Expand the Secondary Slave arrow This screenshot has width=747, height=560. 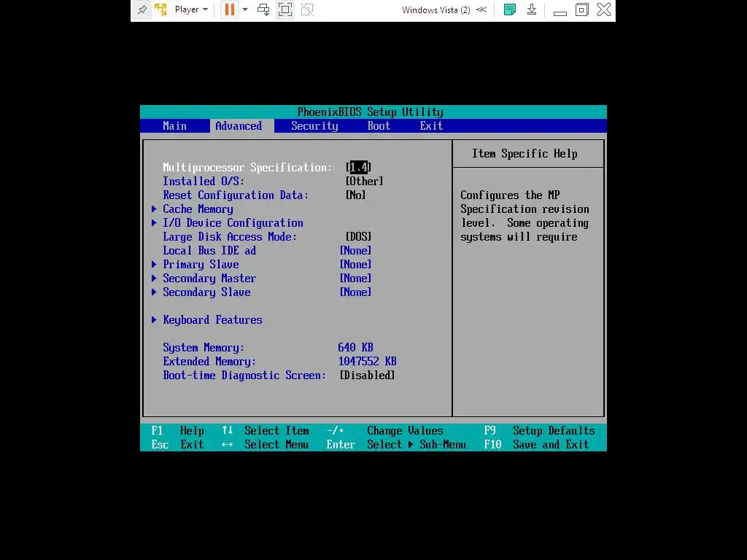[x=154, y=292]
